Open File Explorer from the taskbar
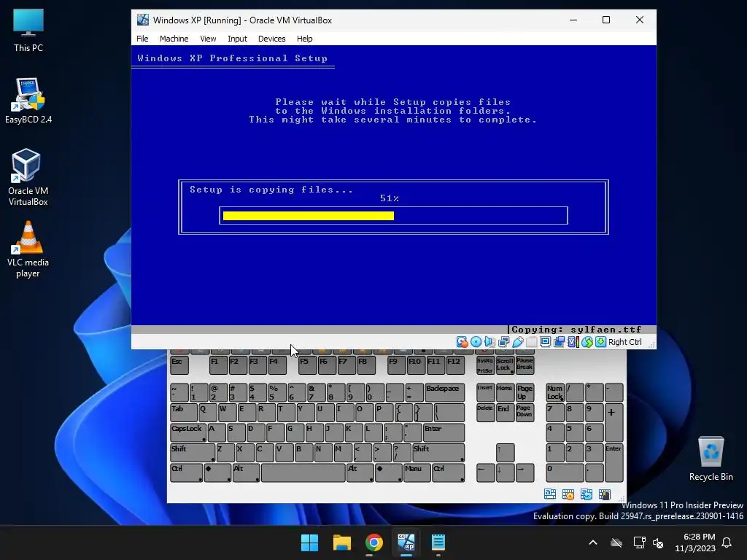 point(342,542)
